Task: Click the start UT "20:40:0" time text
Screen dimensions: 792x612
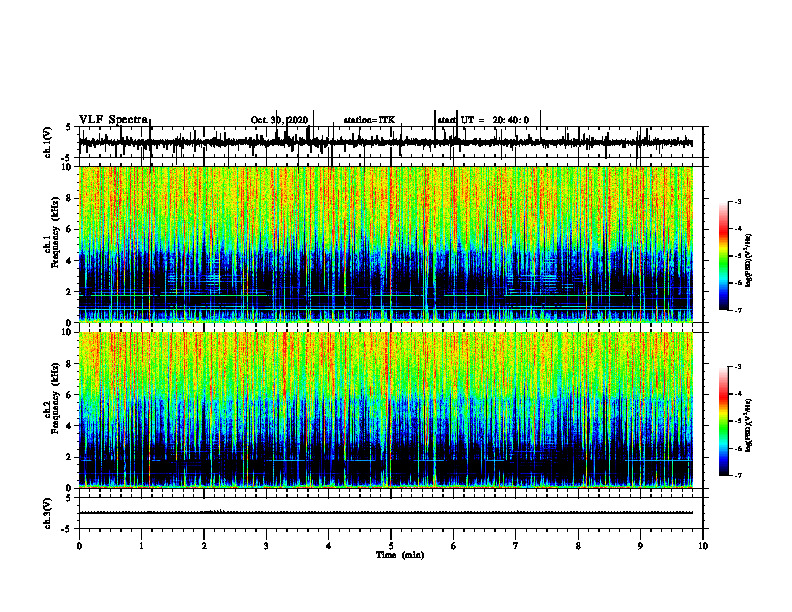Action: (x=511, y=120)
